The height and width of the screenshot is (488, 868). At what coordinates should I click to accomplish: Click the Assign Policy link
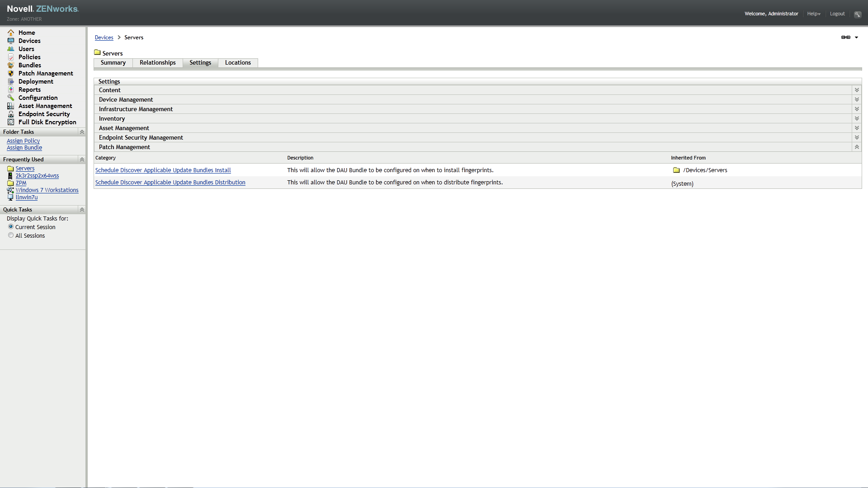pos(23,141)
